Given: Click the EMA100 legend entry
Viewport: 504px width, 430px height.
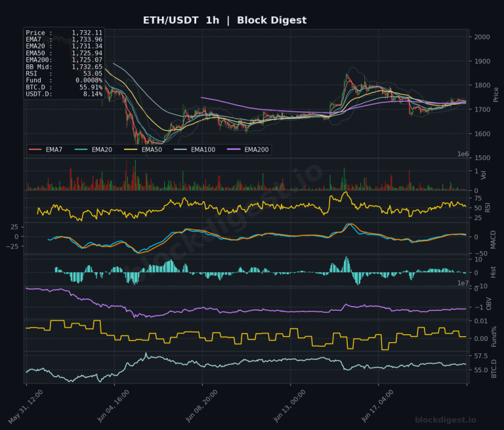Looking at the screenshot, I should tap(194, 149).
